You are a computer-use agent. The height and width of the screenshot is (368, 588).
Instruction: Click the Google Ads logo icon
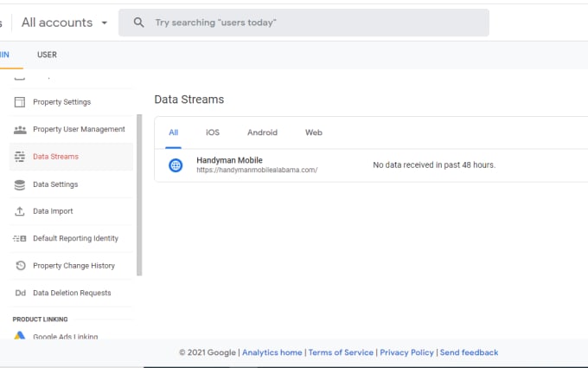coord(20,335)
